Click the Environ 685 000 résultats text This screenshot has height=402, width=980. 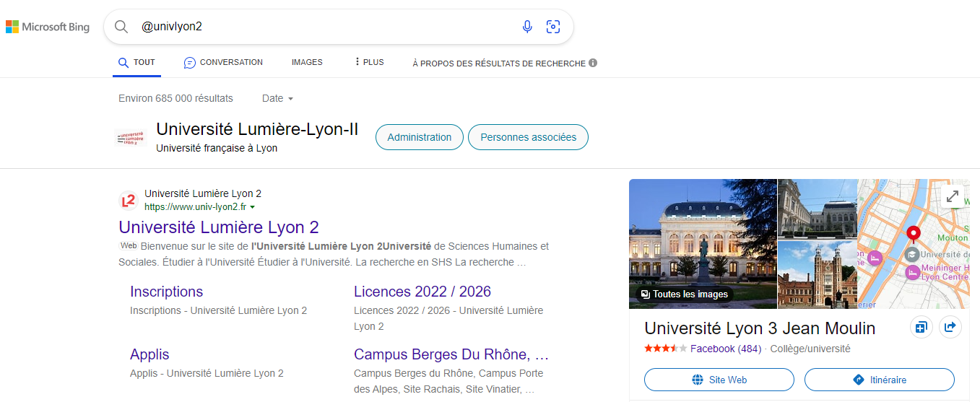175,98
